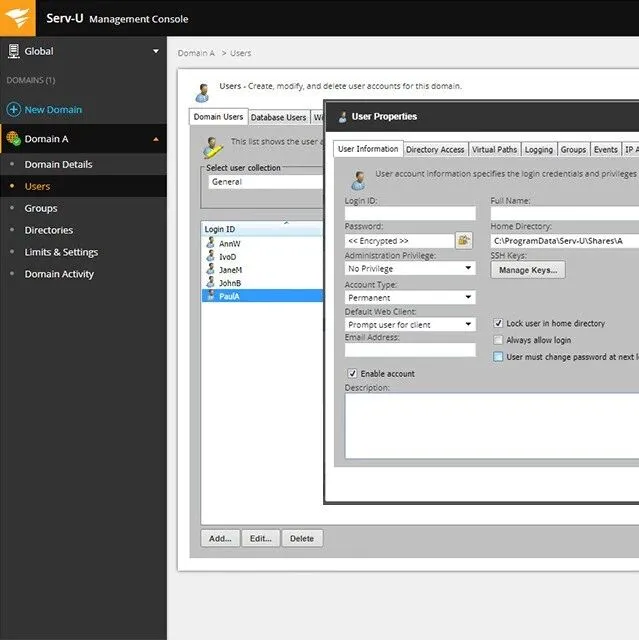Click the New Domain link
This screenshot has height=640, width=639.
(53, 110)
